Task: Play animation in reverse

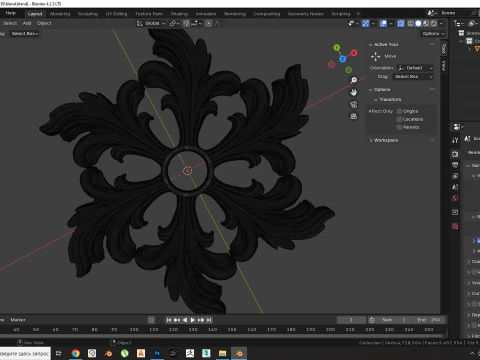Action: [x=185, y=320]
